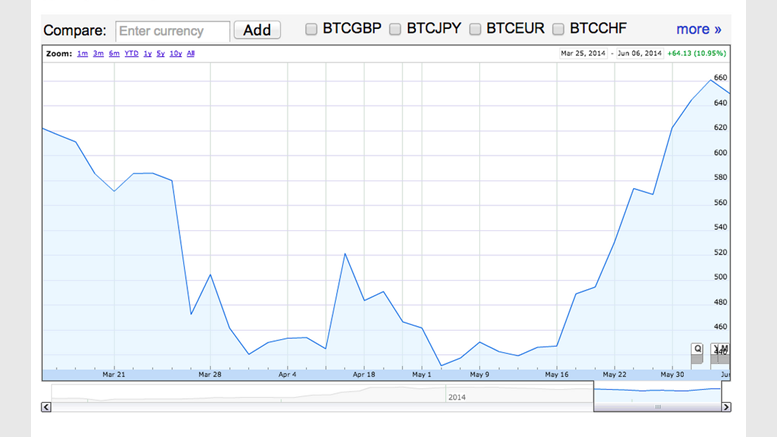Click the 560 price axis label

coord(721,202)
